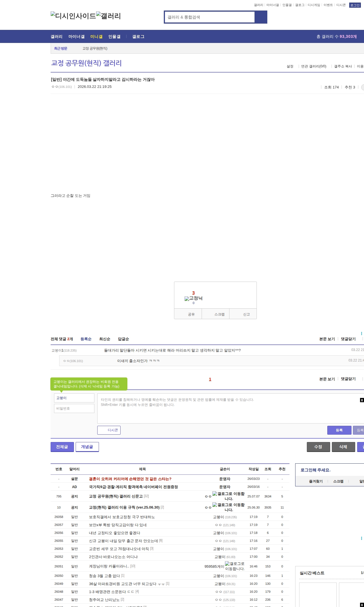Open 마이너갤 in main navigation bar

point(76,36)
